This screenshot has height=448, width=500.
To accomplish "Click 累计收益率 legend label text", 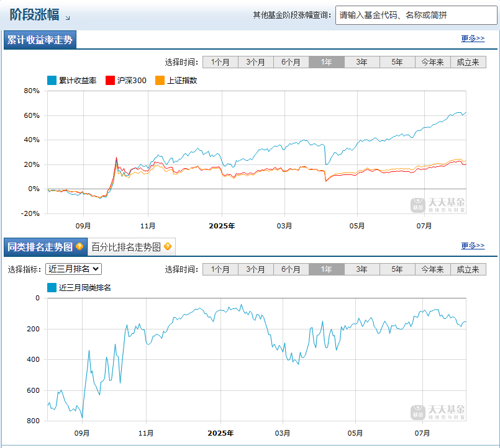I will (x=78, y=81).
